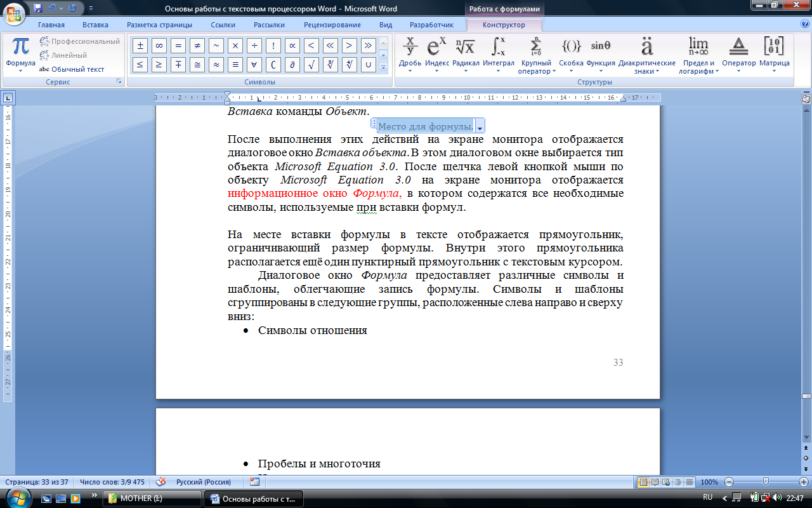Click the zoom slider handle
The height and width of the screenshot is (508, 812).
pyautogui.click(x=766, y=482)
